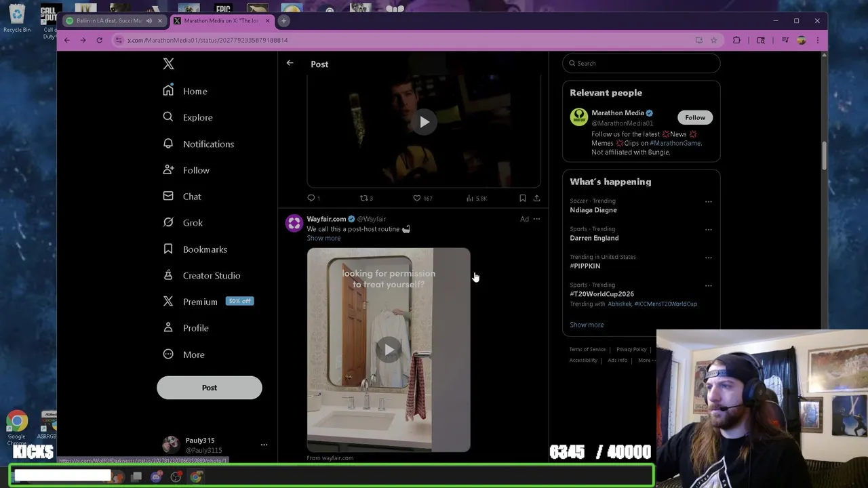Open the More menu in the sidebar
This screenshot has width=868, height=488.
coord(184,354)
